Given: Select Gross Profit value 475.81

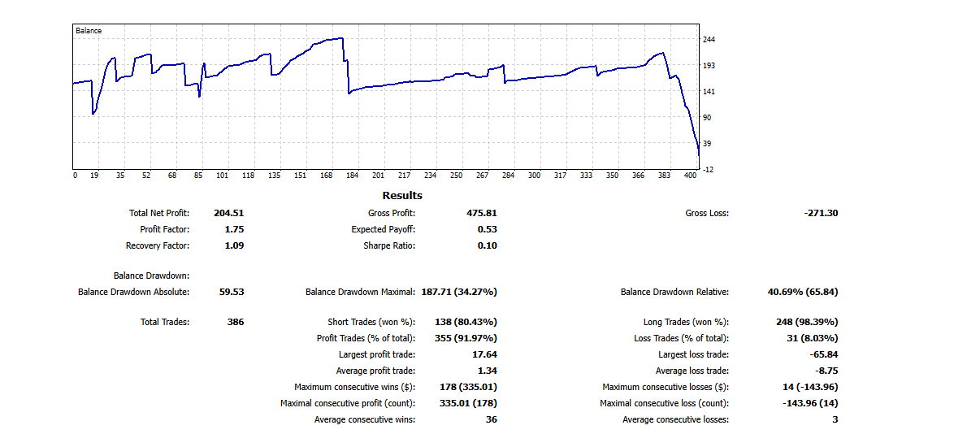Looking at the screenshot, I should (x=482, y=214).
